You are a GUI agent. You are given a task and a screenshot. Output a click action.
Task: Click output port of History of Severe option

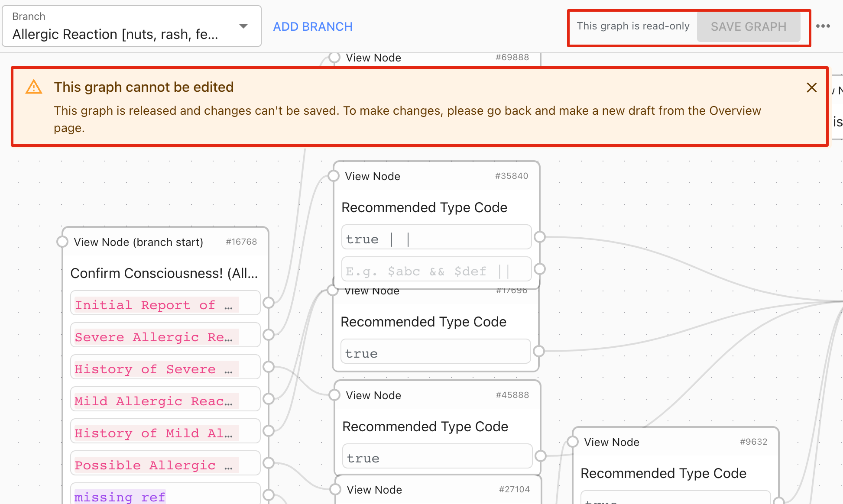(x=269, y=367)
